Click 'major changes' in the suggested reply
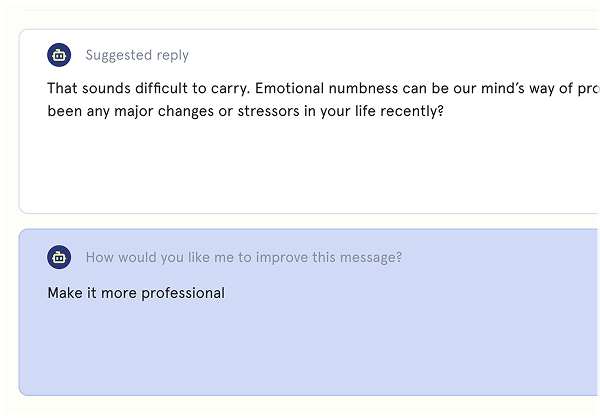 [x=161, y=111]
